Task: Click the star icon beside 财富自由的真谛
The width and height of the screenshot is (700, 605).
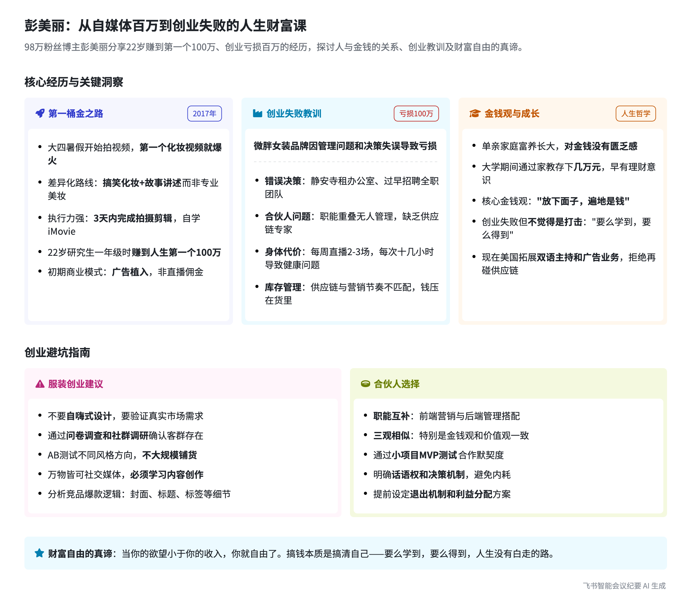Action: click(39, 553)
